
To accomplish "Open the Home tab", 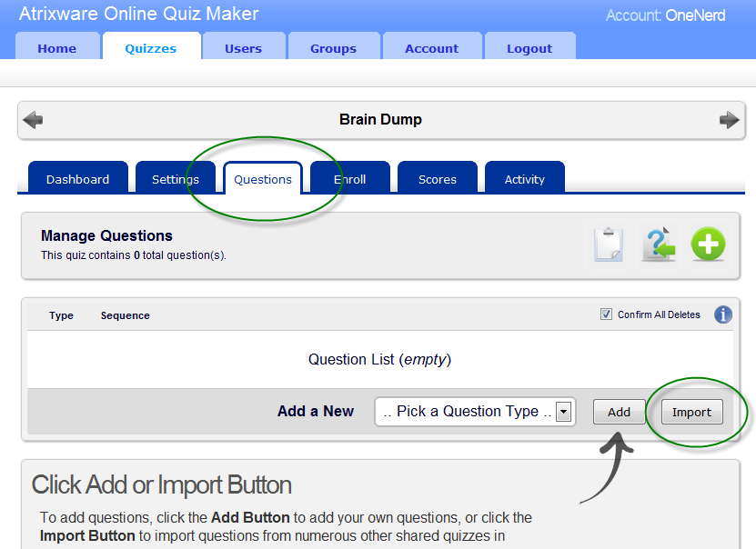I will point(57,46).
